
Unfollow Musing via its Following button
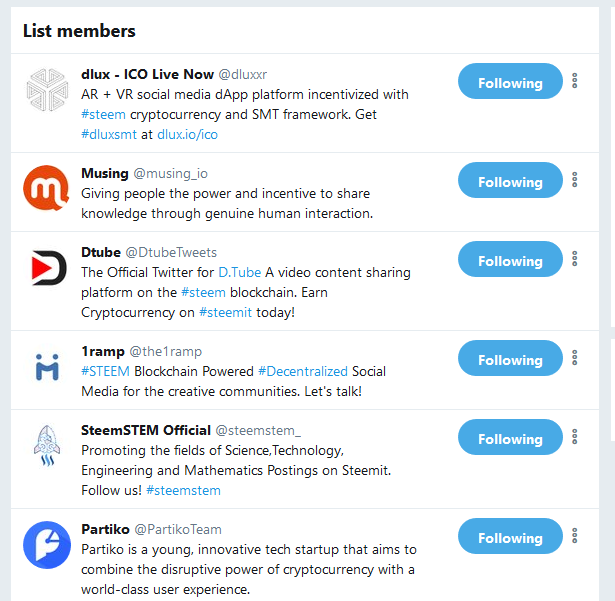(x=510, y=180)
